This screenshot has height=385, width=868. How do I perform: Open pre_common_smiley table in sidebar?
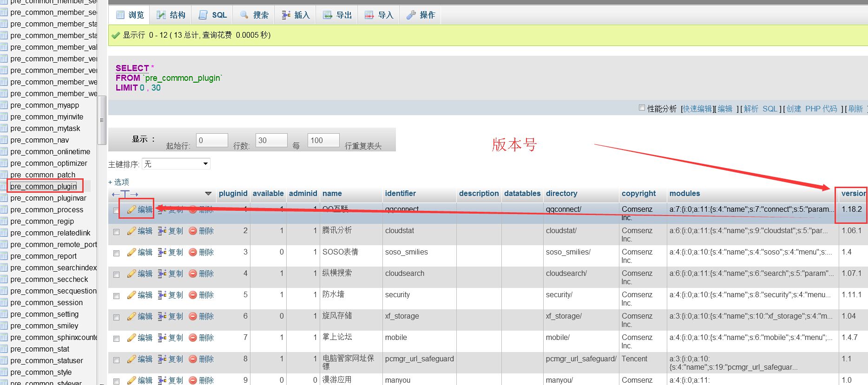tap(44, 326)
